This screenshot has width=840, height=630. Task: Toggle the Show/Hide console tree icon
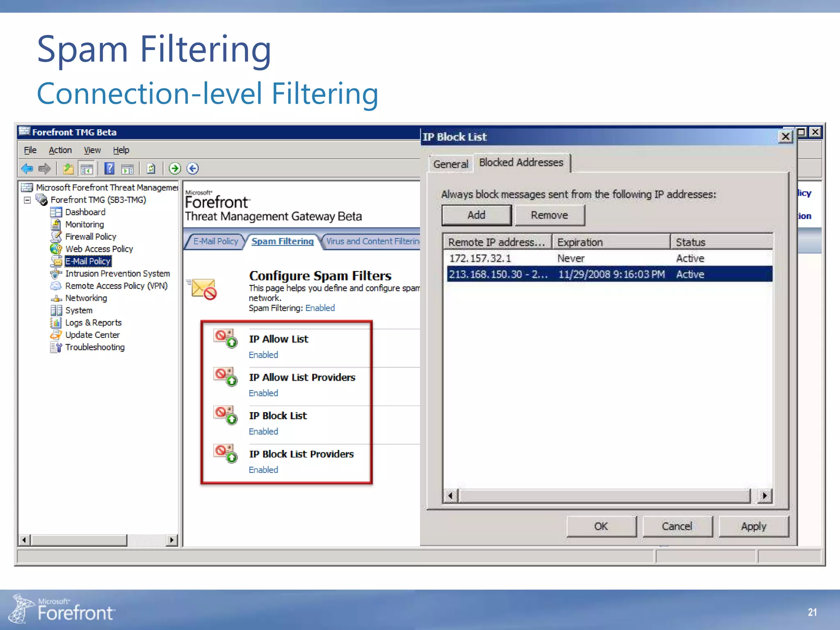[x=87, y=169]
